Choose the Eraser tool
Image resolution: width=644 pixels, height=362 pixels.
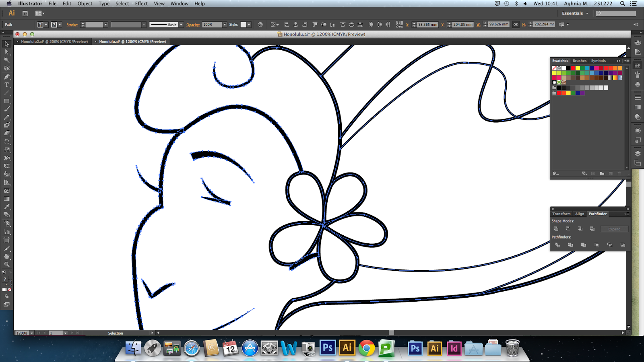(x=6, y=134)
